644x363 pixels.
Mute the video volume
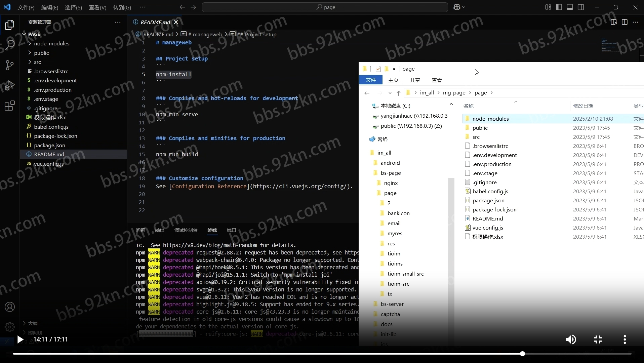pyautogui.click(x=570, y=339)
